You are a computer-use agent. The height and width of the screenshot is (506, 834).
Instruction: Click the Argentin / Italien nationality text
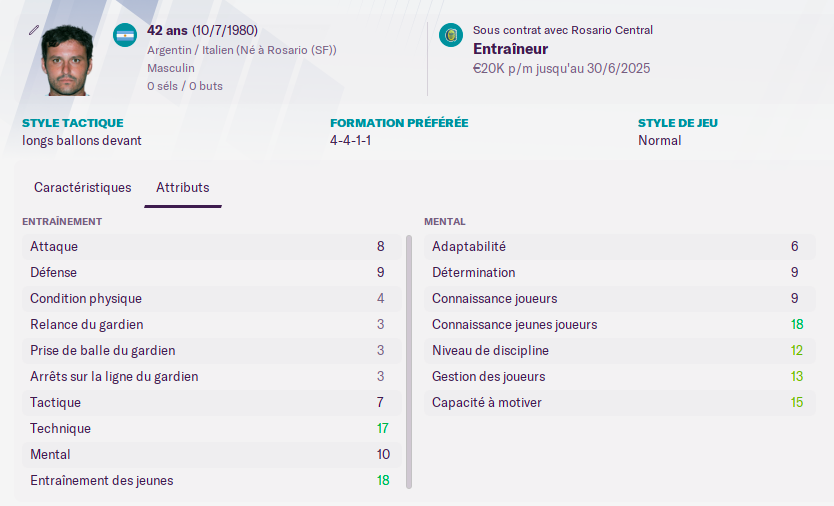click(x=242, y=50)
